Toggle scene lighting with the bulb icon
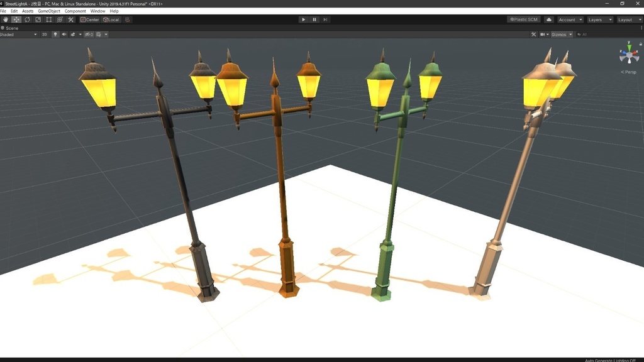The image size is (644, 362). pos(55,35)
